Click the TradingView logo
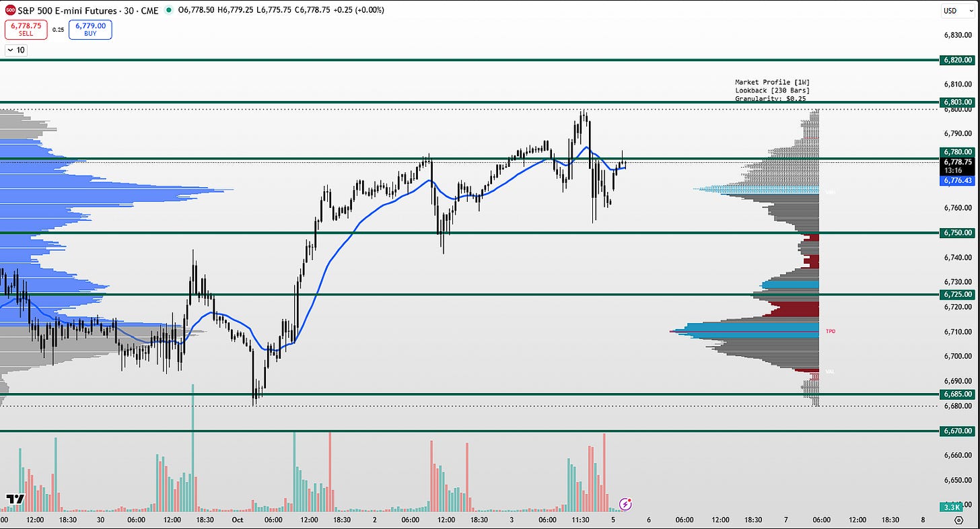The height and width of the screenshot is (529, 980). click(15, 499)
